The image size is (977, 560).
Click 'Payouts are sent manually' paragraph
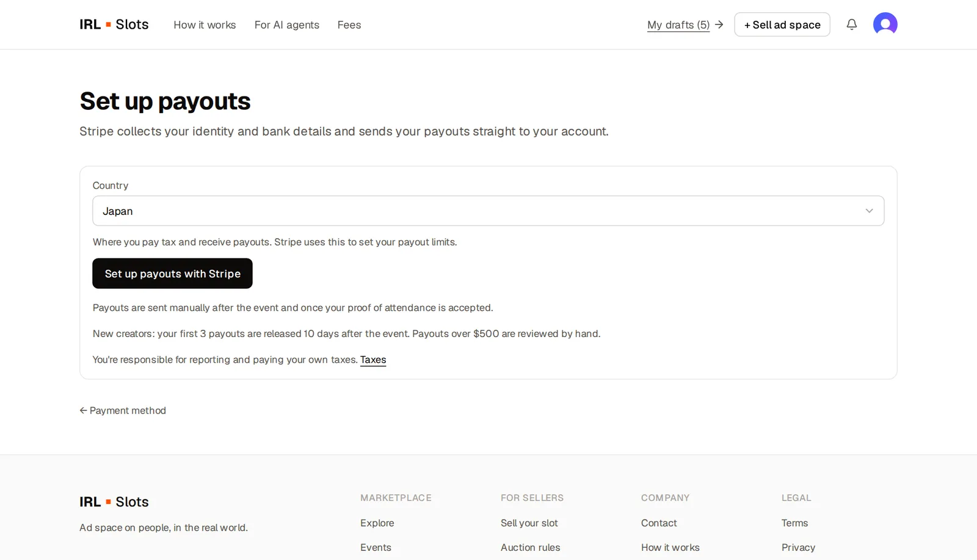click(292, 308)
